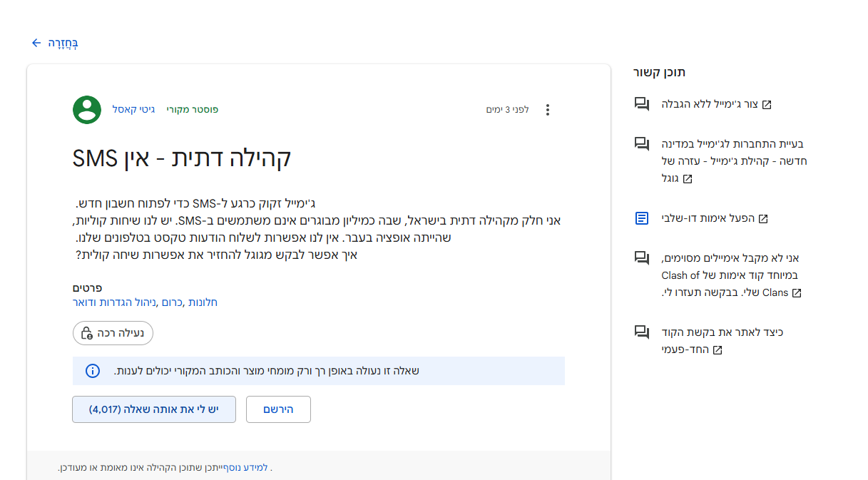Screen dimensions: 868x480
Task: Click the external-link icon next to החד-פעמי
Action: tap(718, 350)
